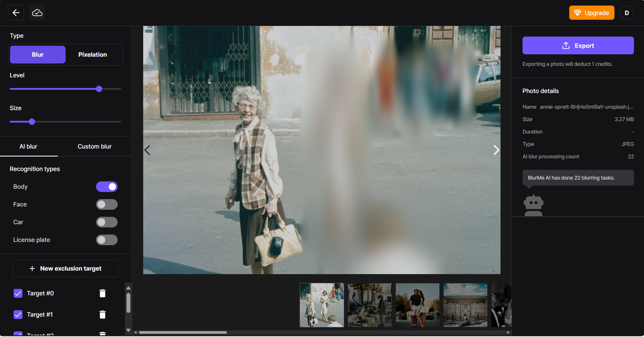The width and height of the screenshot is (644, 337).
Task: Select the elderly woman street photo thumbnail
Action: coord(322,305)
